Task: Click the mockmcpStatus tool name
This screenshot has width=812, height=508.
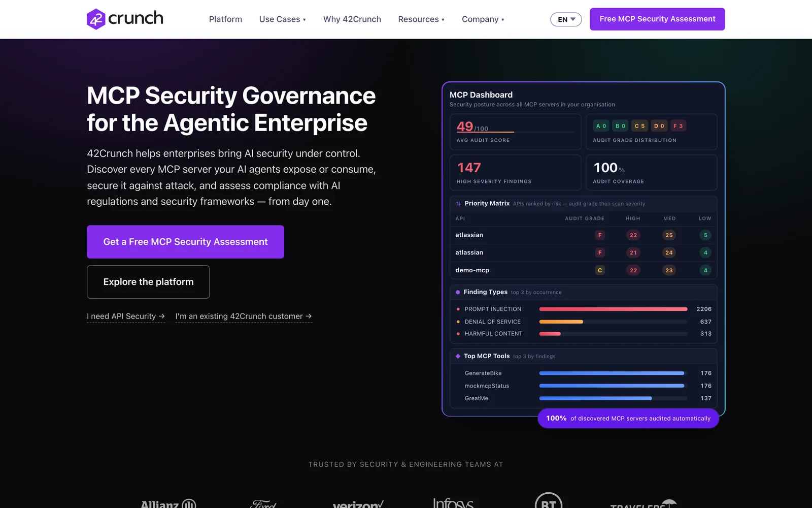Action: click(x=487, y=386)
